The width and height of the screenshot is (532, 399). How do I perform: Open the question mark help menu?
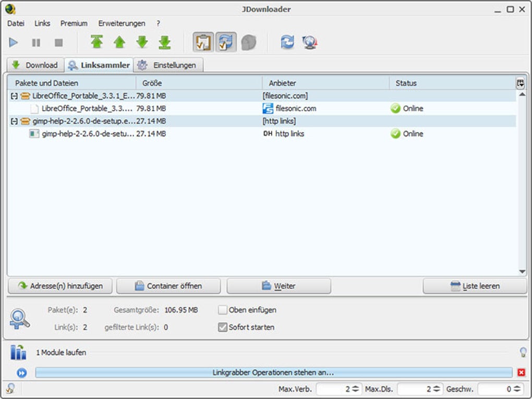(158, 23)
